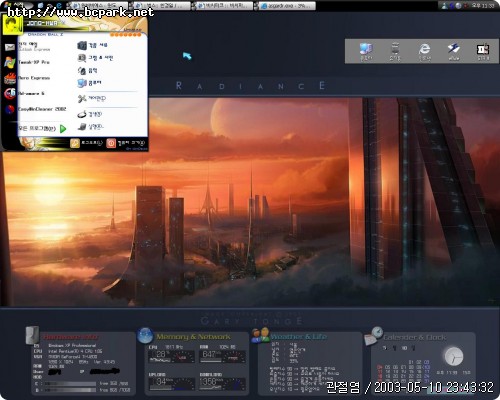Open the My Music (음악) entry

[x=88, y=71]
